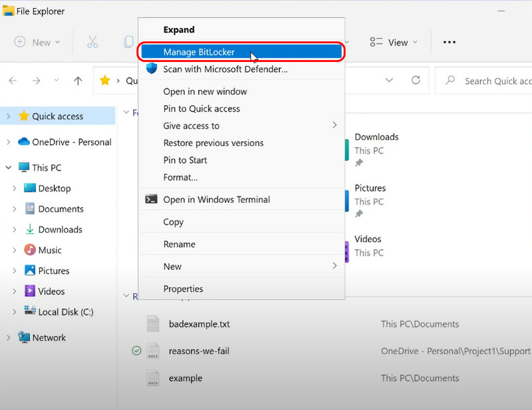The width and height of the screenshot is (532, 410).
Task: Expand the Documents tree node
Action: pyautogui.click(x=14, y=209)
